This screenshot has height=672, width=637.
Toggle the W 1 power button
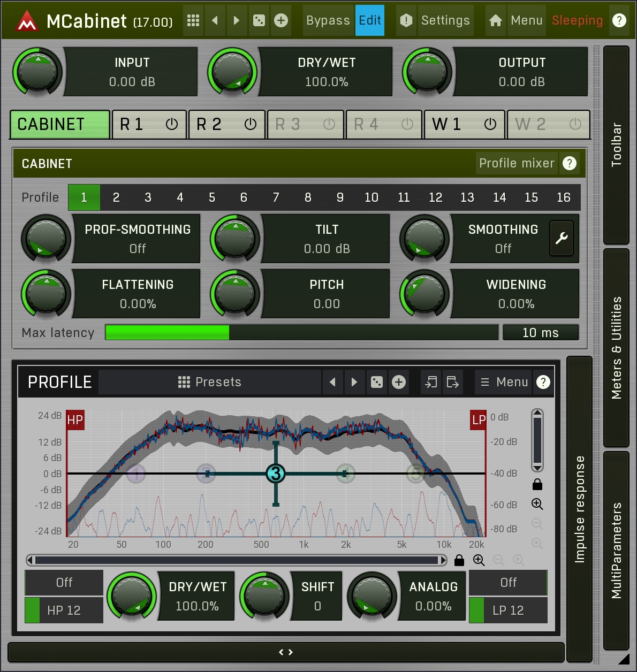pos(490,124)
